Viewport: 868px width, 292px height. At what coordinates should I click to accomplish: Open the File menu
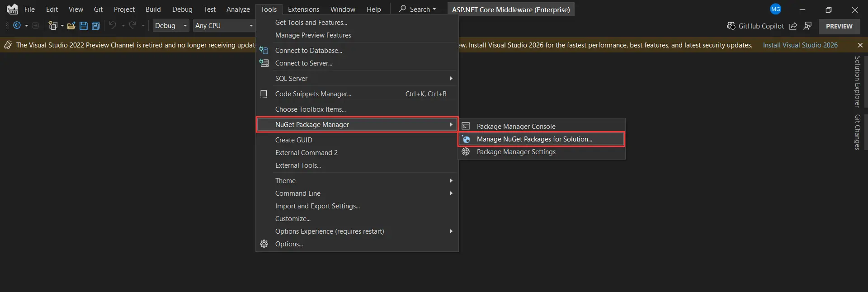click(29, 9)
